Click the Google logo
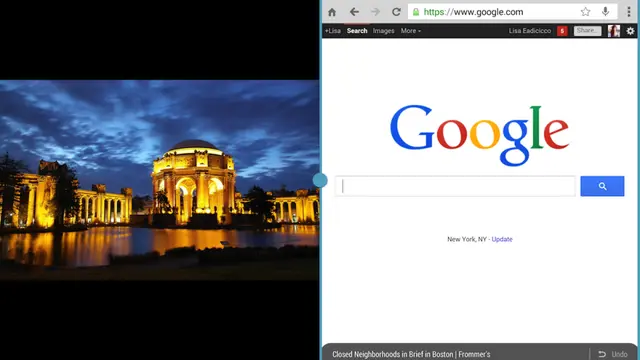 (x=480, y=135)
